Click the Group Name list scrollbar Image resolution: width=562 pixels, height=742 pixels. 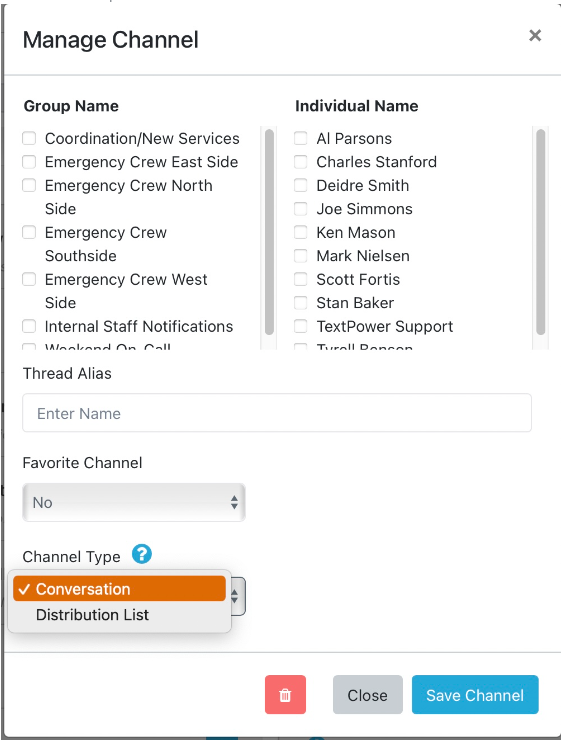(x=270, y=232)
